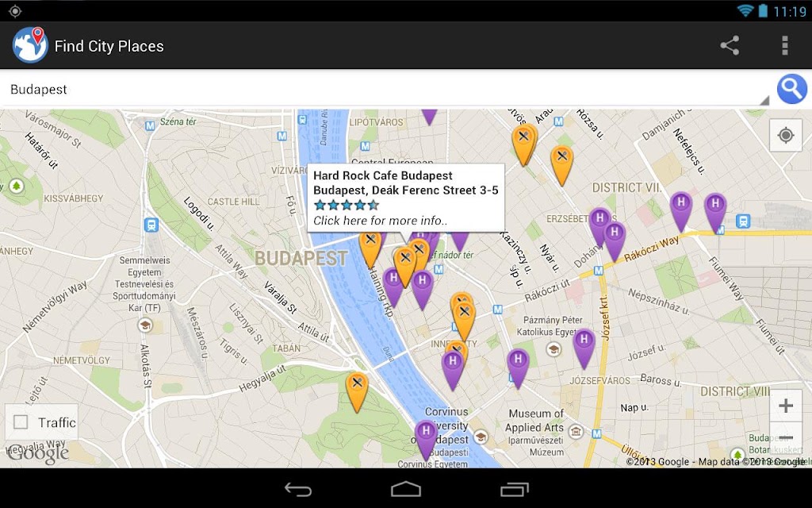812x508 pixels.
Task: Tap university icon under Semmelweis Egyetem label
Action: click(x=145, y=325)
